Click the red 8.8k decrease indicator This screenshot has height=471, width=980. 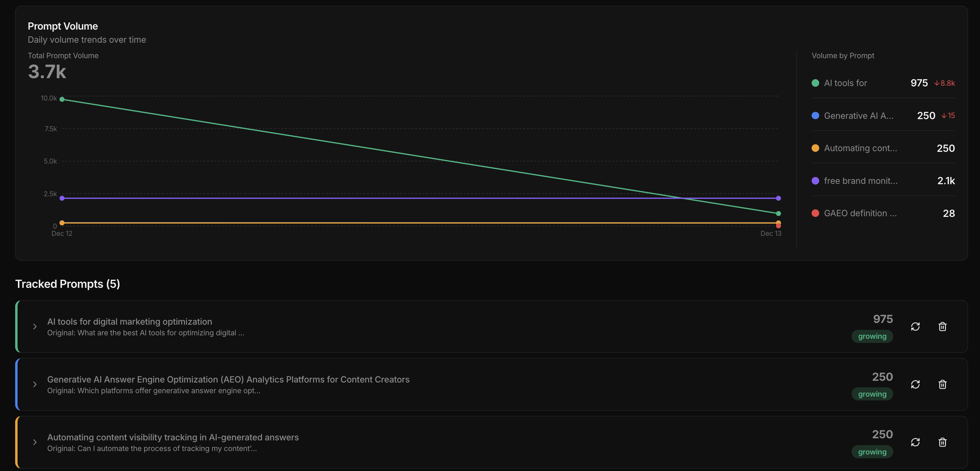coord(944,83)
